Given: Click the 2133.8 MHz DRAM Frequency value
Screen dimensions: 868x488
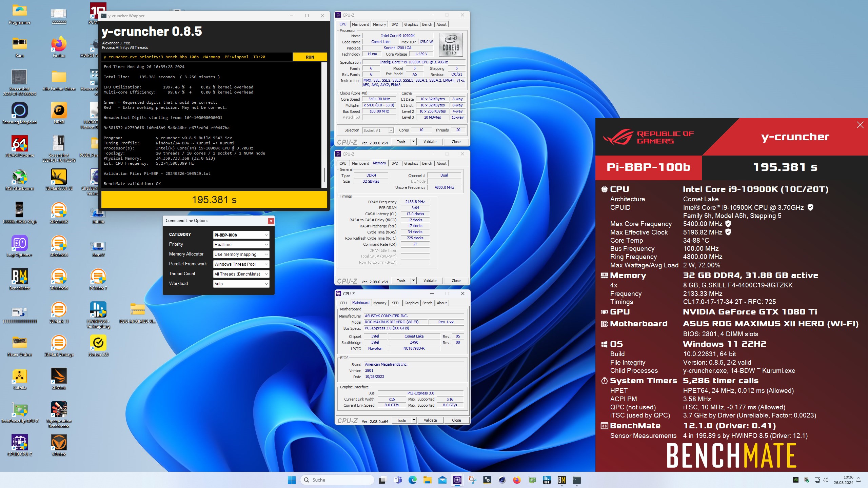Looking at the screenshot, I should click(415, 202).
